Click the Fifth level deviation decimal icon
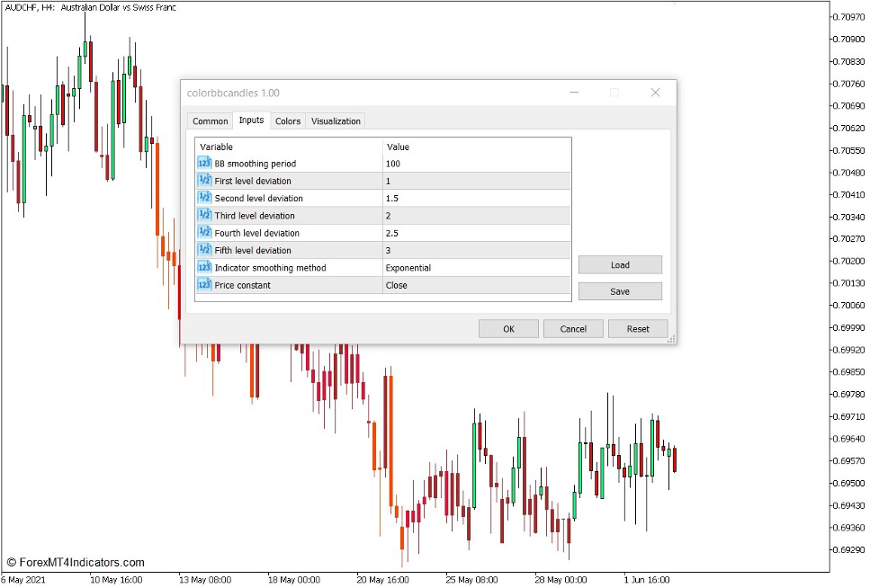Image resolution: width=879 pixels, height=588 pixels. (202, 250)
